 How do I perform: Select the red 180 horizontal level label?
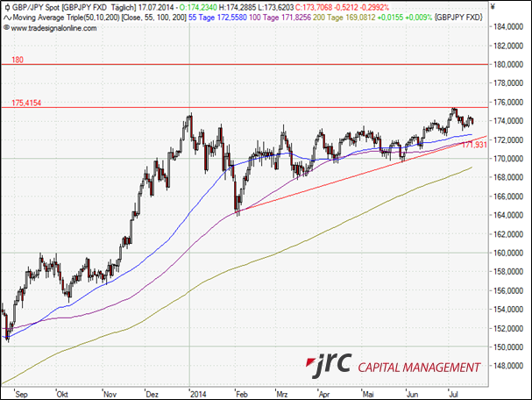[x=18, y=60]
